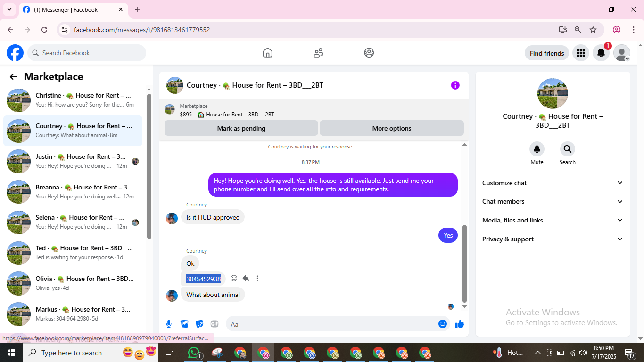
Task: Click the address bar URL
Action: click(x=142, y=30)
